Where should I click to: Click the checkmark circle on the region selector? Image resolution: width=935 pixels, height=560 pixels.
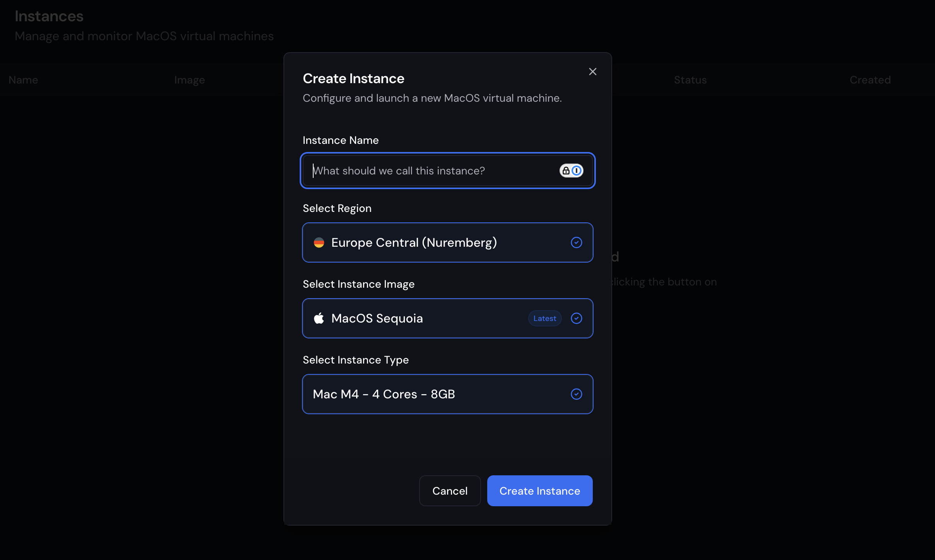pos(576,242)
